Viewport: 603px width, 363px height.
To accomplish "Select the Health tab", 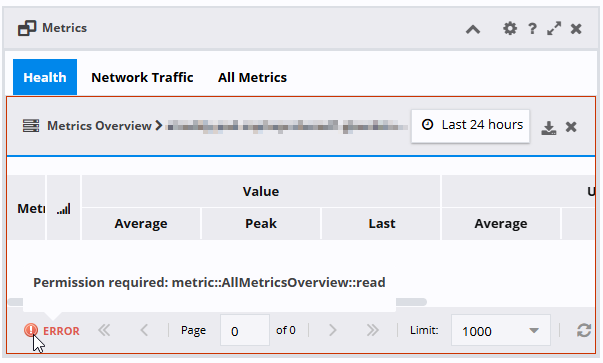I will (x=45, y=77).
